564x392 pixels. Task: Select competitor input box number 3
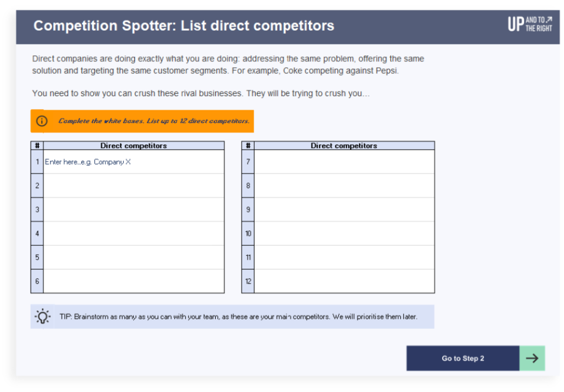pyautogui.click(x=134, y=210)
